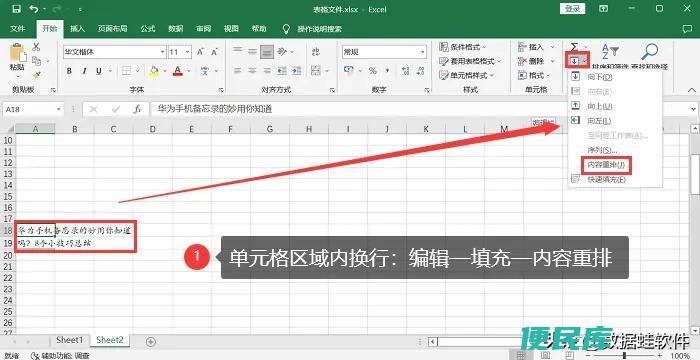Switch to the Sheet1 worksheet tab
The height and width of the screenshot is (360, 700).
click(70, 340)
